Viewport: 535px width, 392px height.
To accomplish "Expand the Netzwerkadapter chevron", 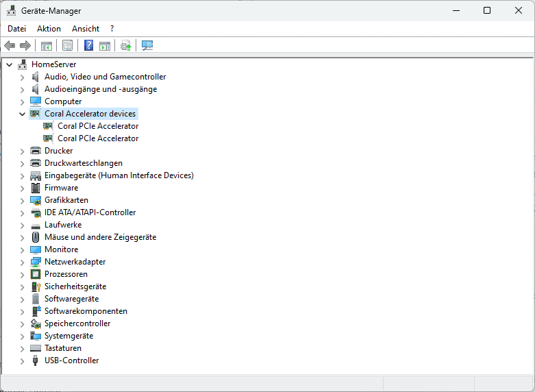I will tap(23, 262).
